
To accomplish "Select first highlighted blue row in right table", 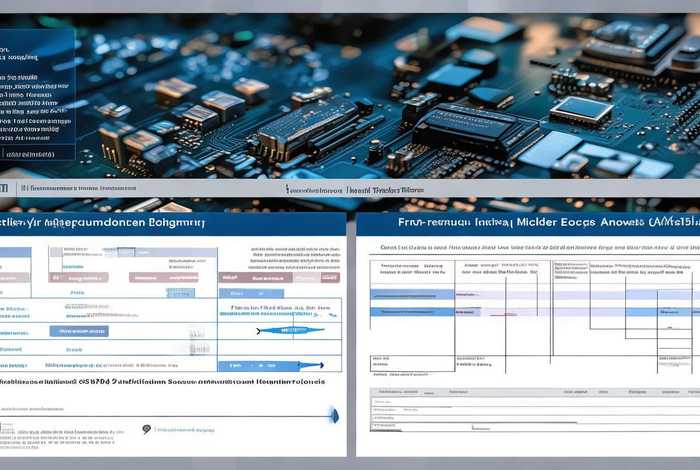I will [x=412, y=294].
